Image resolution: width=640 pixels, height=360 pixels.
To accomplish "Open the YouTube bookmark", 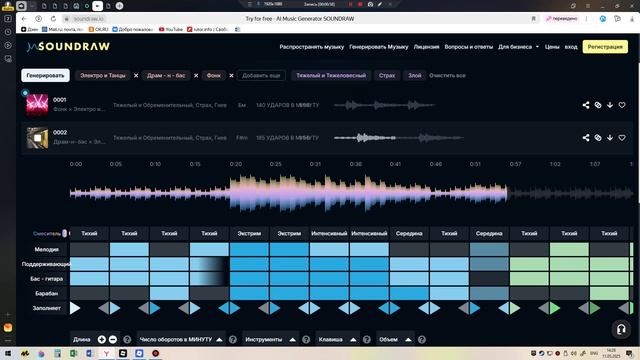I will click(171, 29).
